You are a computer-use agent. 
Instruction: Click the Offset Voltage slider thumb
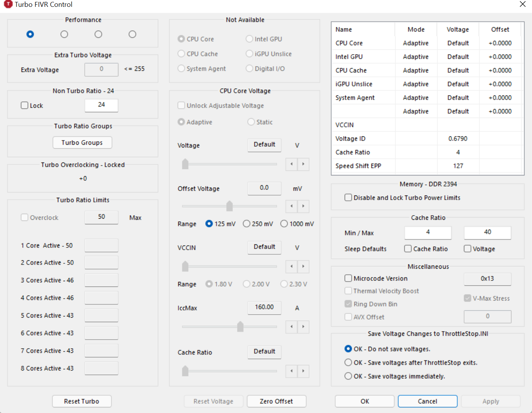[229, 206]
